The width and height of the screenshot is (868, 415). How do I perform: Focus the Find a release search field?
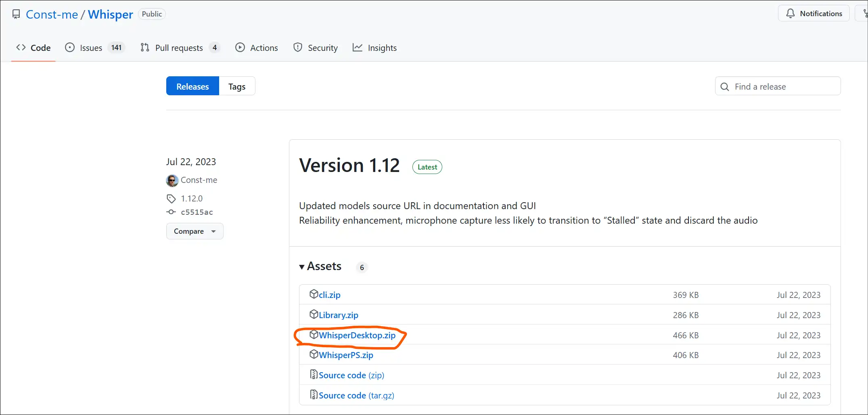[x=778, y=86]
